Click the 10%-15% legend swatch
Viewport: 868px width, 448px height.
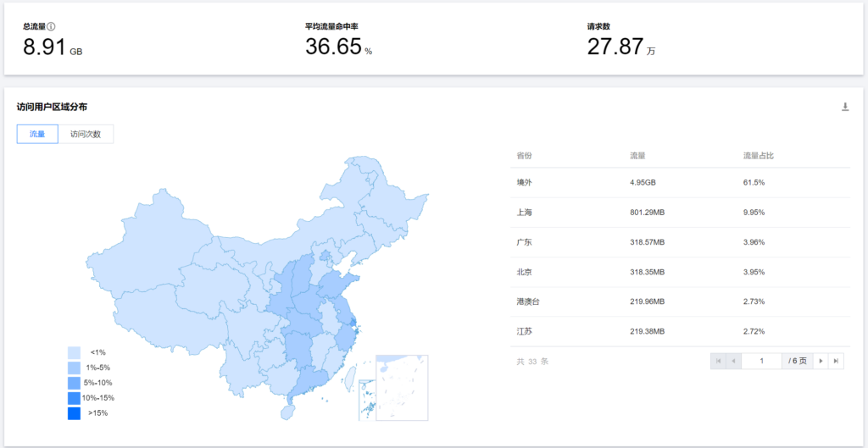[x=75, y=398]
